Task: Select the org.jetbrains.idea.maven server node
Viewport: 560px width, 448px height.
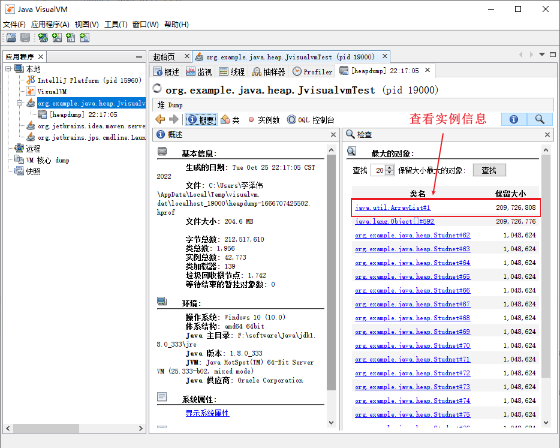Action: pos(86,126)
